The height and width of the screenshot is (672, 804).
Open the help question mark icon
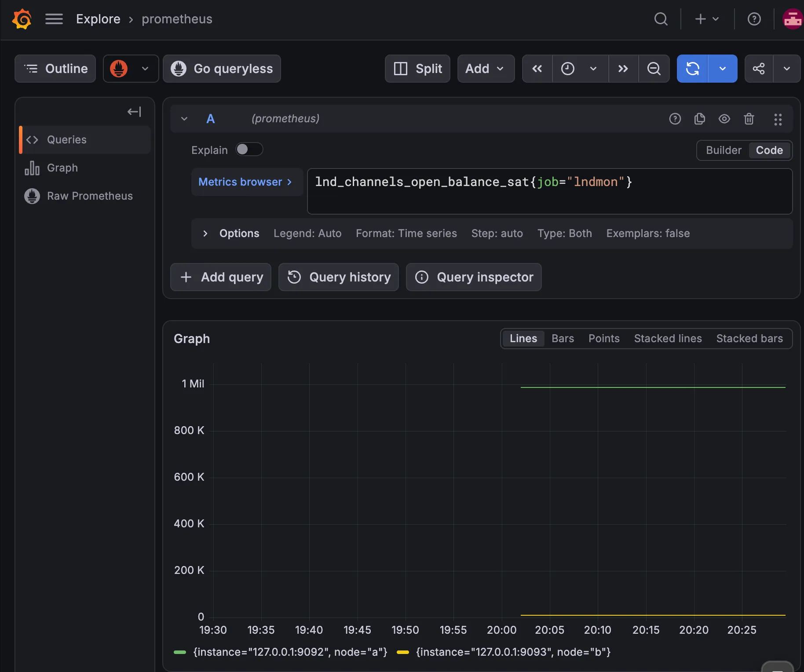754,19
